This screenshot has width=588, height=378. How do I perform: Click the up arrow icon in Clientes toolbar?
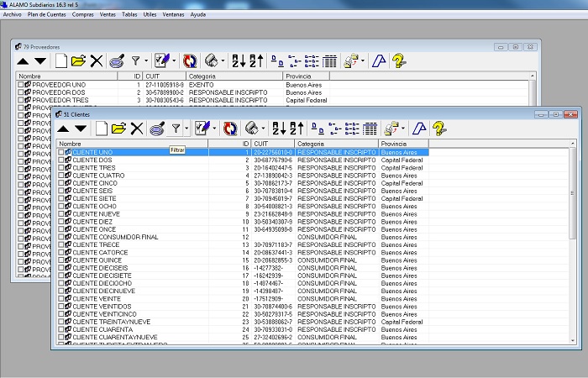(63, 129)
